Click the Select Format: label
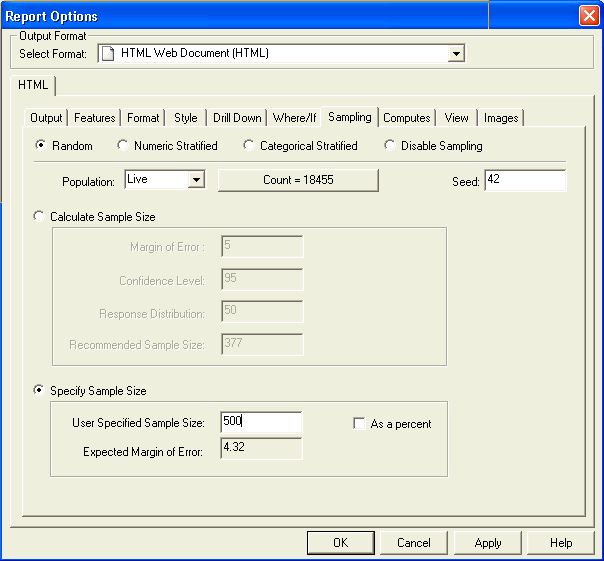This screenshot has height=561, width=604. pos(53,54)
